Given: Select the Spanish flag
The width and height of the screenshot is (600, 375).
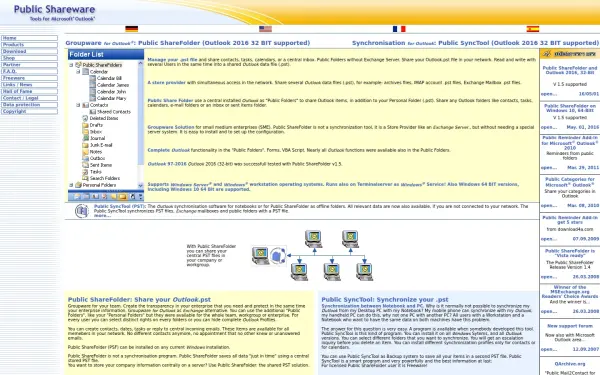Looking at the screenshot, I should (533, 29).
